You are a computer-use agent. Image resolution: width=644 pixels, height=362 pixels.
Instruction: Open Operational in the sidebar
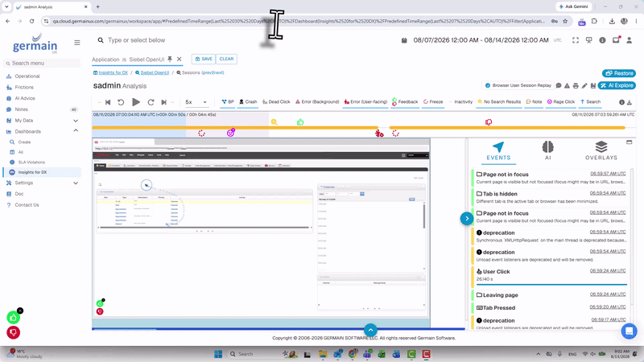click(27, 76)
